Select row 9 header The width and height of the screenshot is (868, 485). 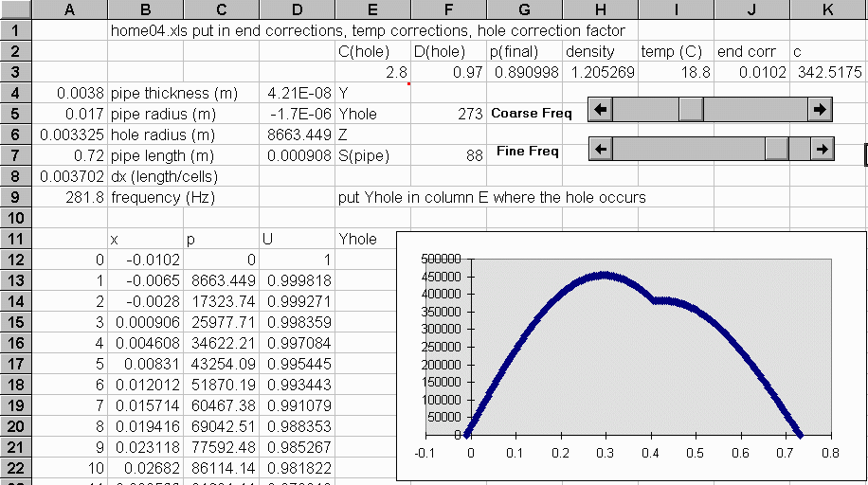point(16,198)
